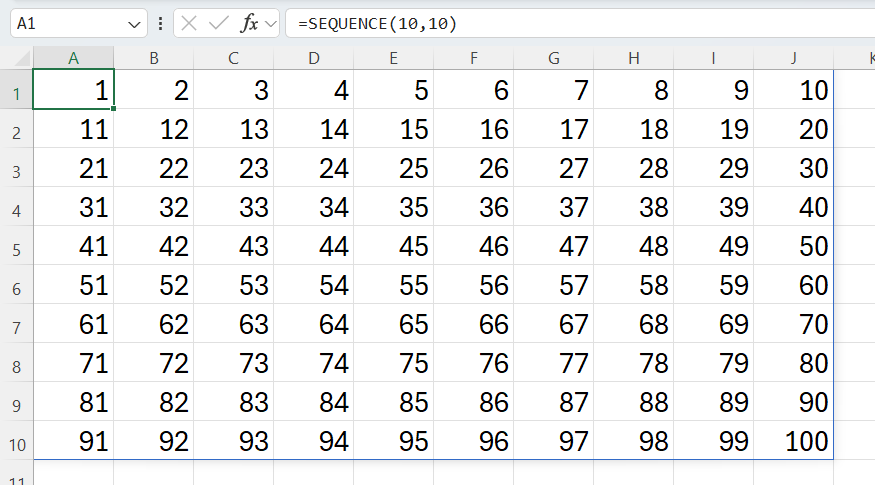Viewport: 875px width, 485px height.
Task: Click cell containing 61
Action: point(74,324)
